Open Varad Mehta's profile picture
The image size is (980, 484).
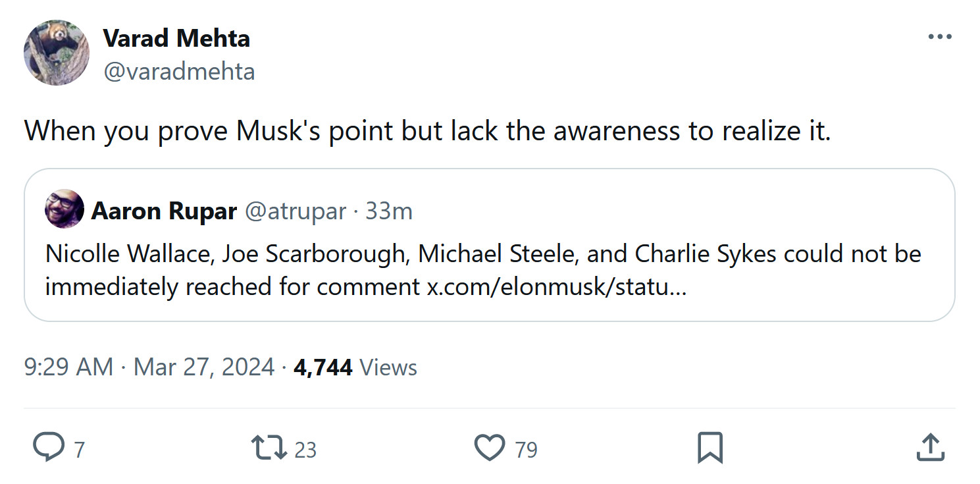pos(57,53)
